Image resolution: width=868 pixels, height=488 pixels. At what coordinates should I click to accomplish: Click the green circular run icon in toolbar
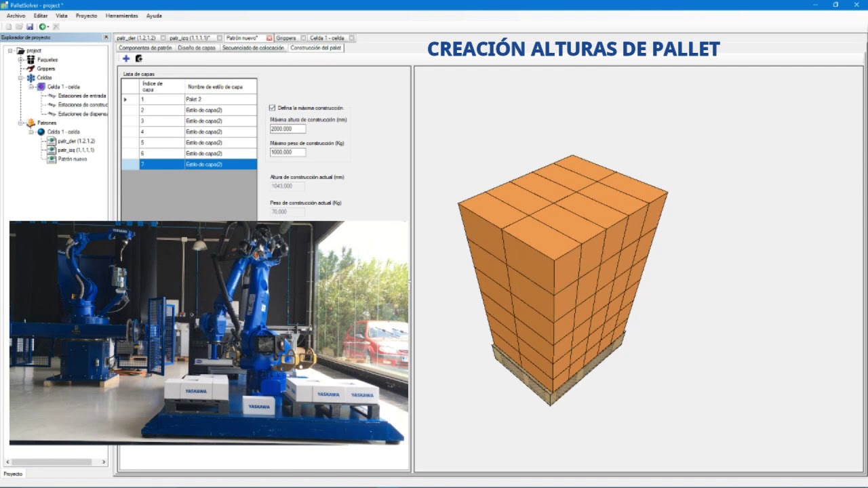pyautogui.click(x=42, y=26)
